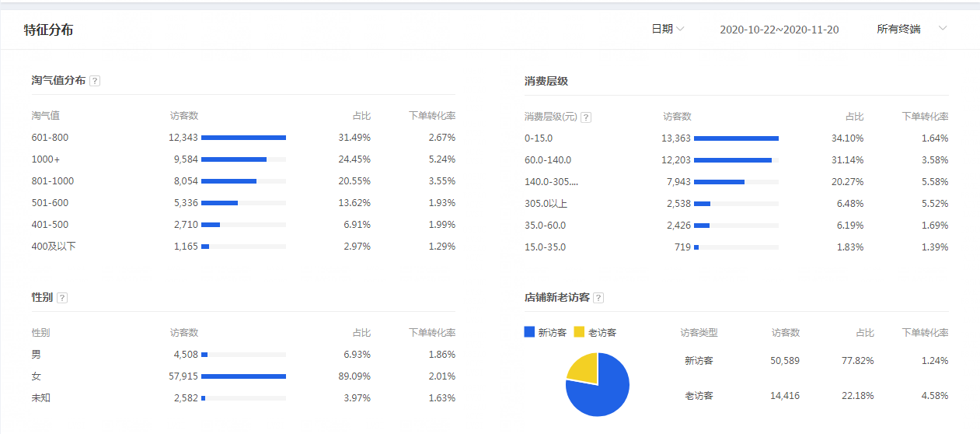980x434 pixels.
Task: Open help icon beside 消费层级(元)
Action: (x=586, y=117)
